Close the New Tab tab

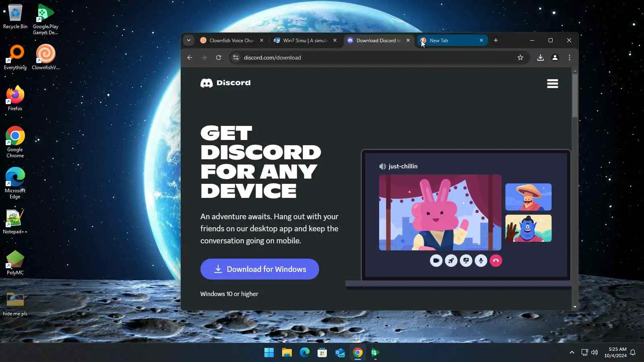(x=481, y=40)
